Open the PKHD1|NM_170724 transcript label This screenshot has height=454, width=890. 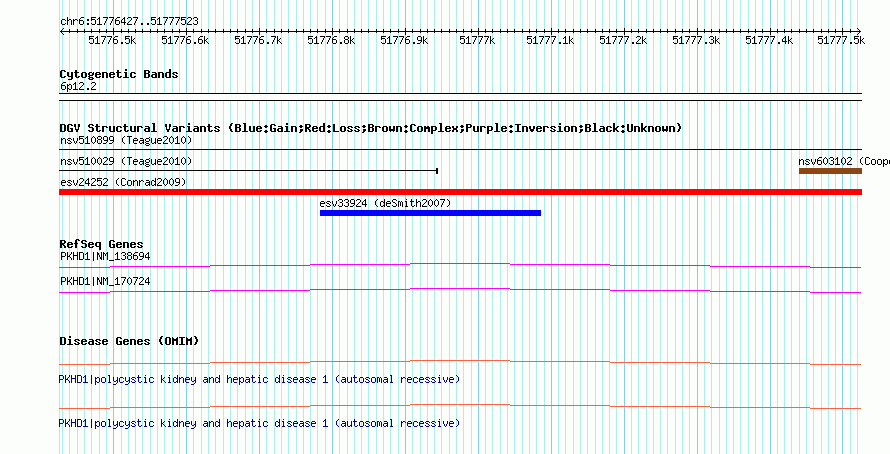coord(105,281)
